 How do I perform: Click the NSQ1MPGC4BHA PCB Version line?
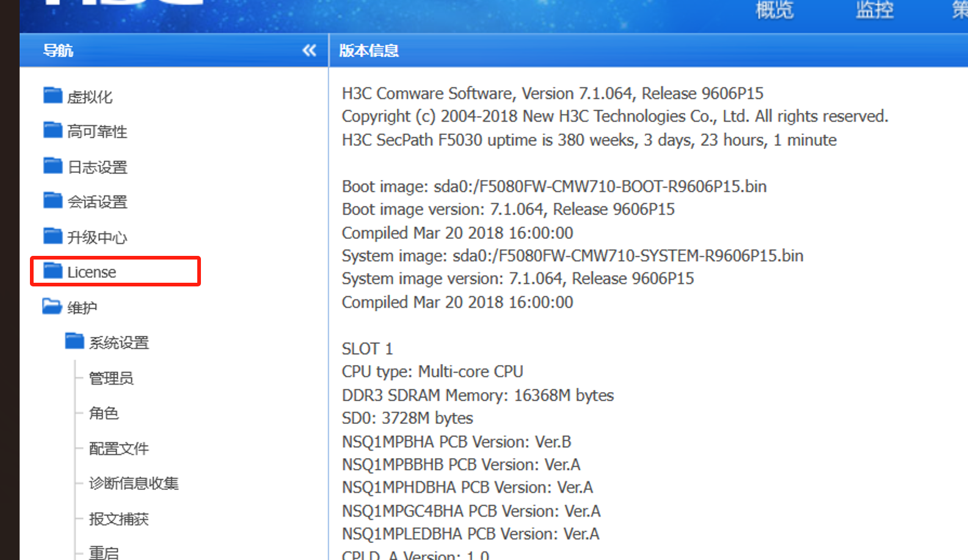pyautogui.click(x=471, y=511)
